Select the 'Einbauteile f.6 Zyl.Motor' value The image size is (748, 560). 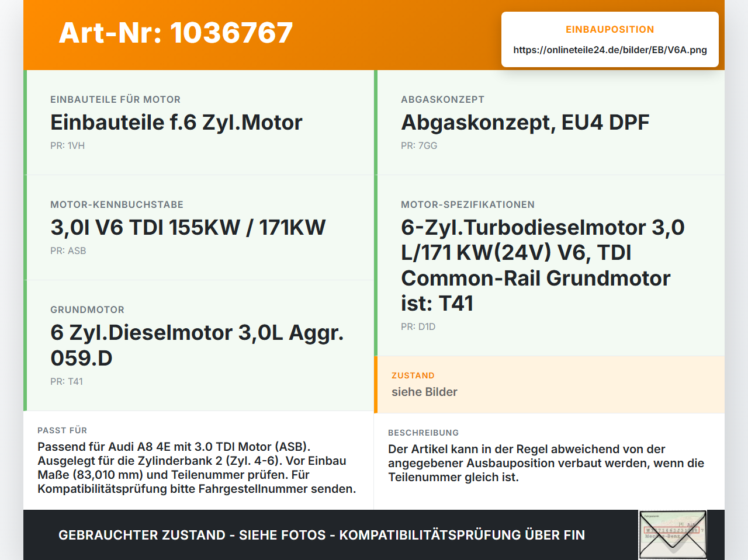[176, 123]
